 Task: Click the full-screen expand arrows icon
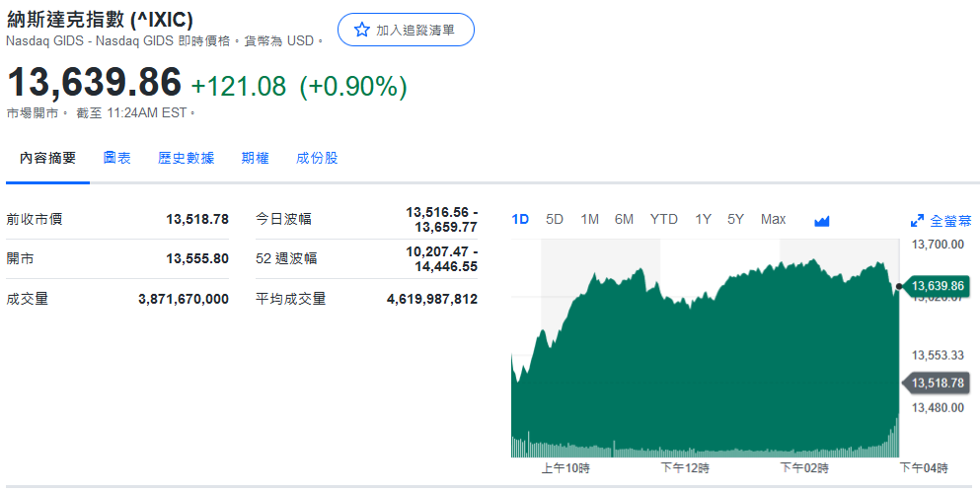[917, 220]
